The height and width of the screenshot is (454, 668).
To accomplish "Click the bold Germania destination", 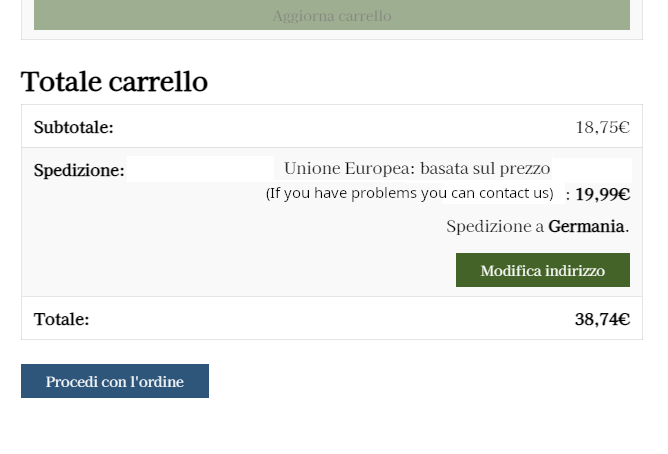I will pos(586,227).
